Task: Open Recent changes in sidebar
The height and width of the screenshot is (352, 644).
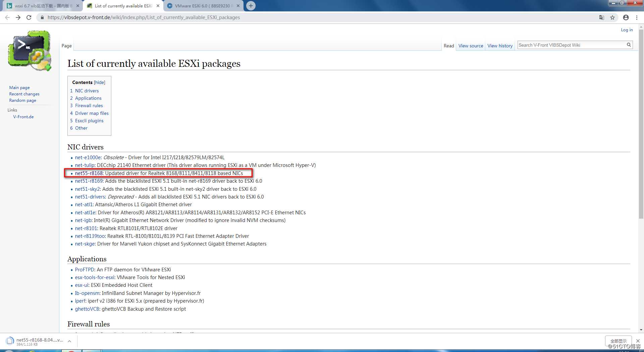Action: tap(24, 94)
